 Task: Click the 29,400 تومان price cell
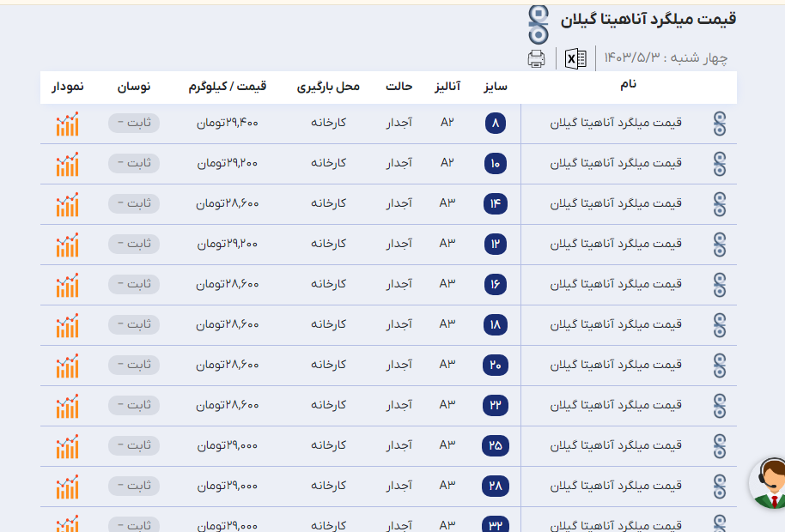pos(227,123)
